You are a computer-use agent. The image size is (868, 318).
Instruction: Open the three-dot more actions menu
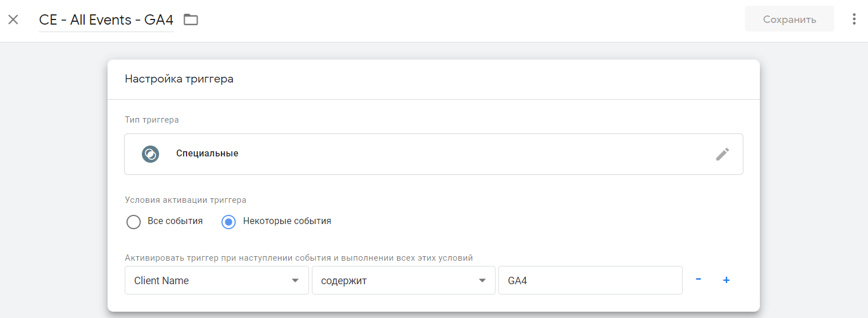click(x=854, y=19)
